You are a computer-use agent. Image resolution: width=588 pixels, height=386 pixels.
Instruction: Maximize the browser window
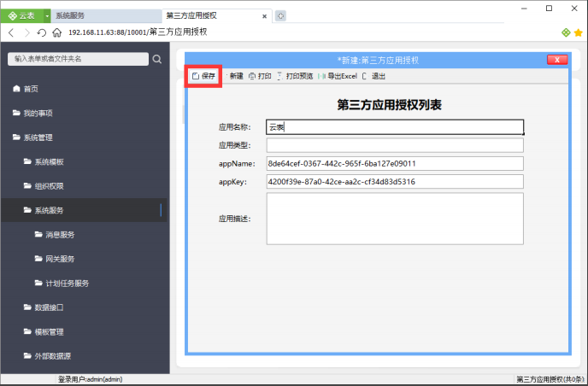[549, 9]
